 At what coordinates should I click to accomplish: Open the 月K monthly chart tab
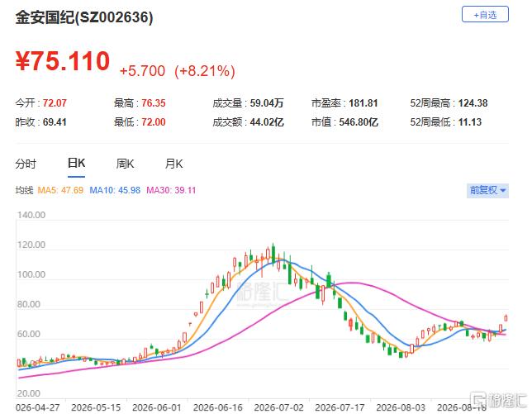tap(173, 164)
